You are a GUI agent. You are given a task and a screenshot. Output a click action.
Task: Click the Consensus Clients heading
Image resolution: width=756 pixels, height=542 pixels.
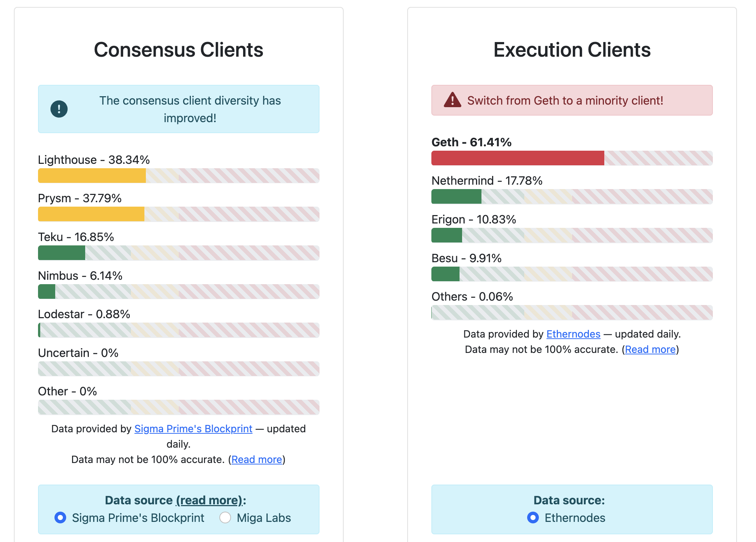178,50
